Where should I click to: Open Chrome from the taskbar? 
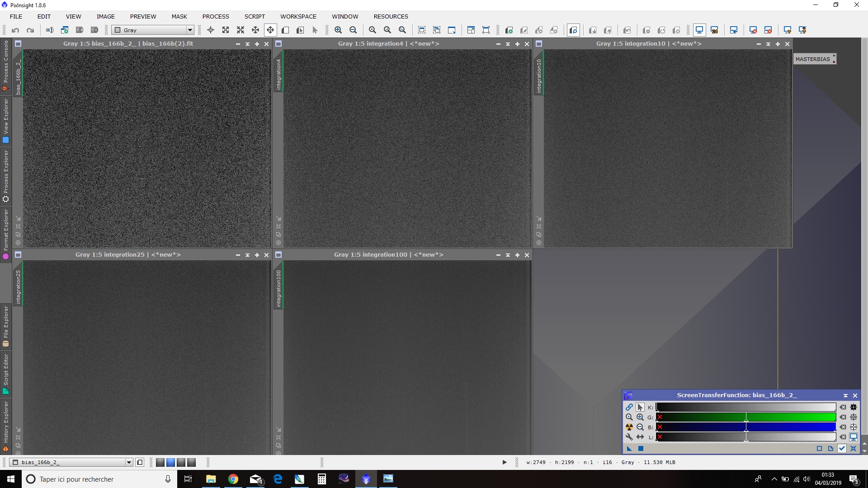point(233,479)
